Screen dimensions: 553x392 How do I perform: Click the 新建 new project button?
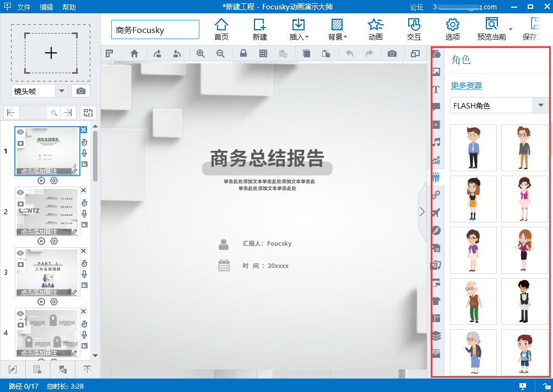[259, 29]
